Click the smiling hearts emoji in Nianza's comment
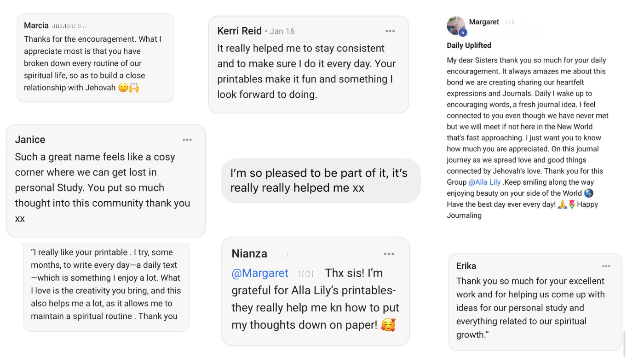Viewport: 644px width, 363px height. coord(388,325)
